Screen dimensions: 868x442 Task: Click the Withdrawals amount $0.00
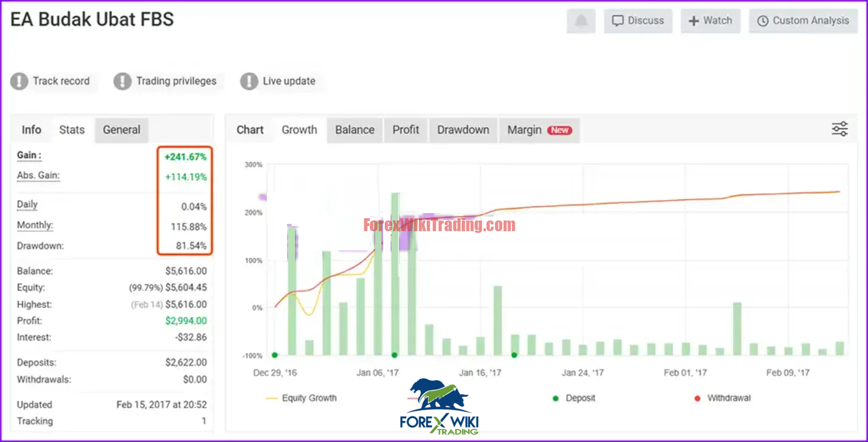click(195, 379)
